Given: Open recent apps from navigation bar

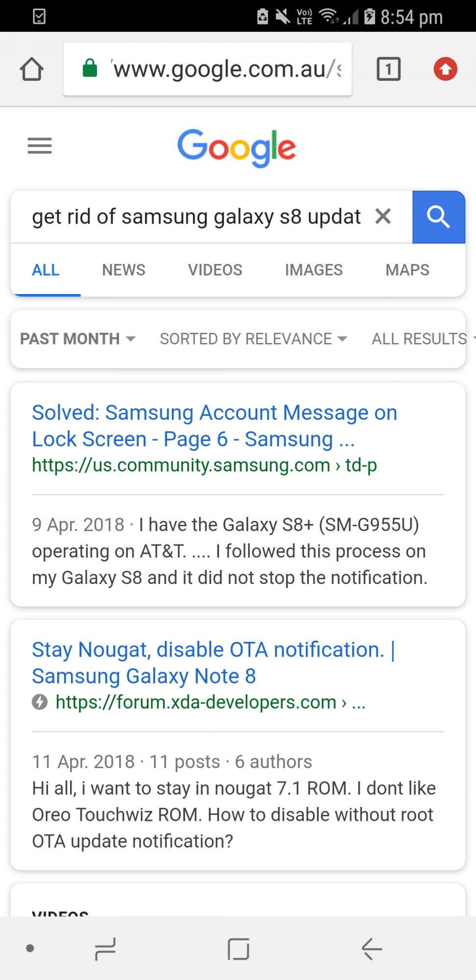Looking at the screenshot, I should click(105, 949).
